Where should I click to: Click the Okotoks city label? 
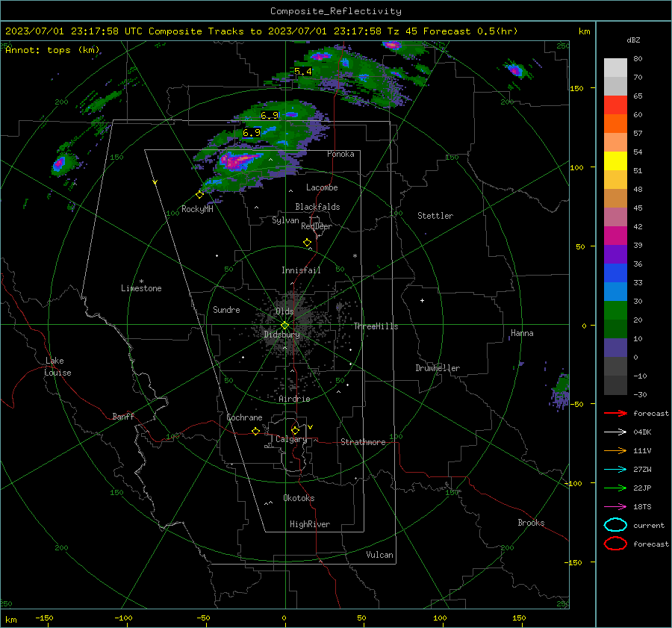point(299,498)
